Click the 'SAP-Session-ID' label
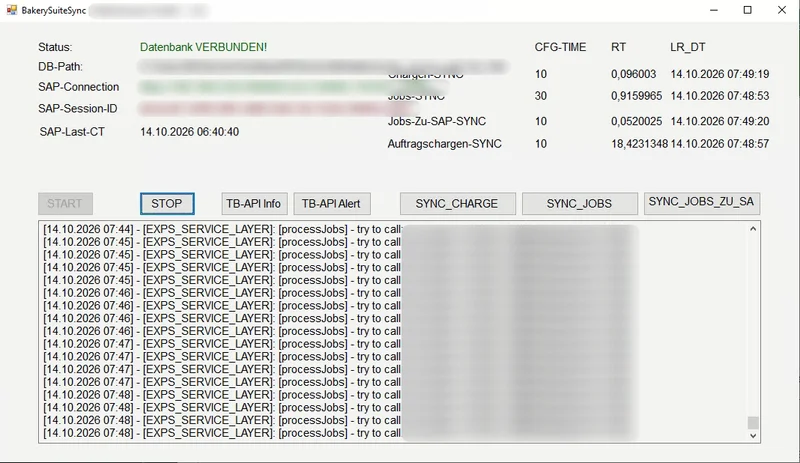This screenshot has height=463, width=800. pos(78,109)
